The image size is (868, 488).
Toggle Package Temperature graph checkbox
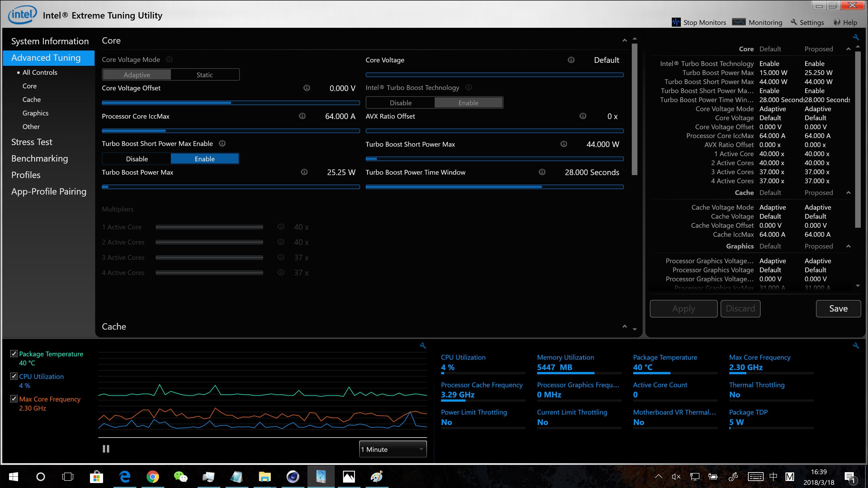pos(14,354)
